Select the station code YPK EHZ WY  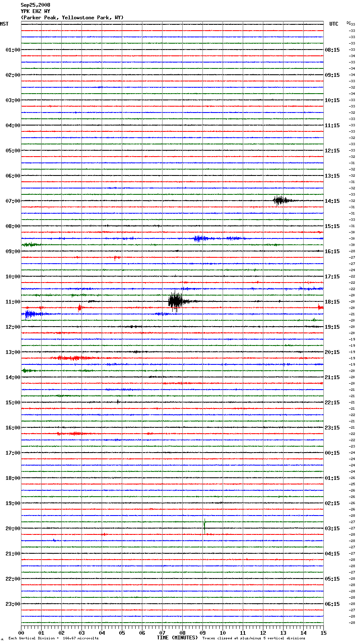click(x=35, y=11)
